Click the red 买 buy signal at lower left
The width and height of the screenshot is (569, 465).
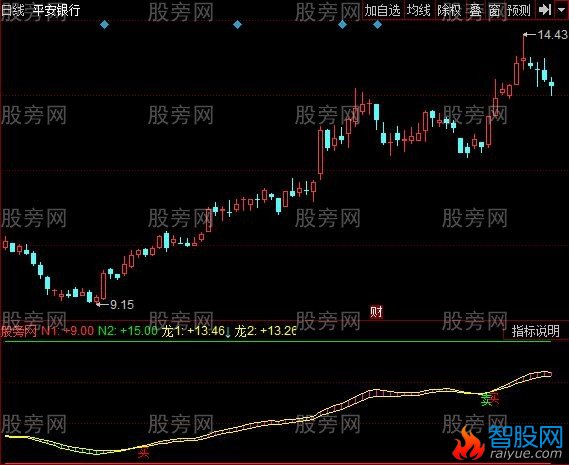(144, 453)
